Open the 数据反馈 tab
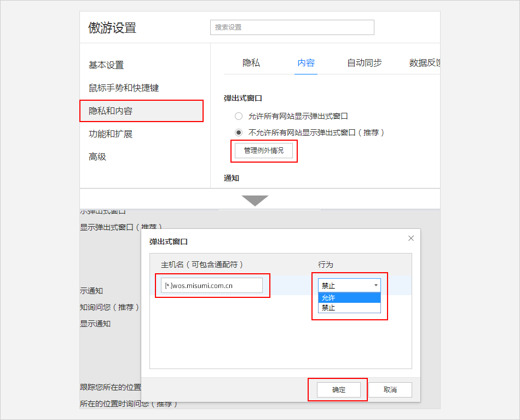This screenshot has height=420, width=520. 425,63
